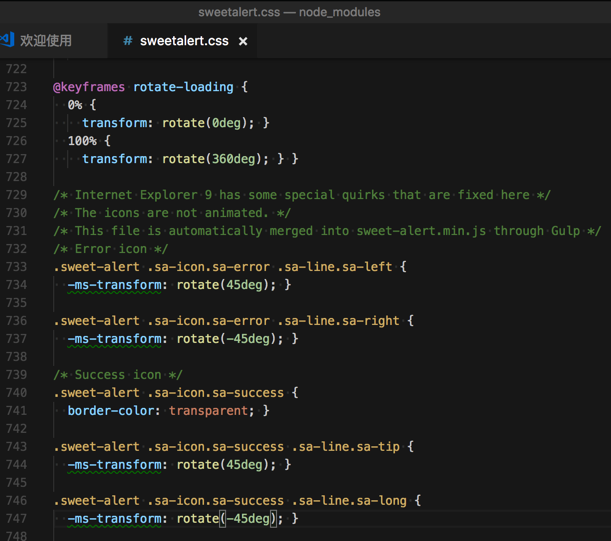
Task: Select the sweetalert.css tab label
Action: 185,41
